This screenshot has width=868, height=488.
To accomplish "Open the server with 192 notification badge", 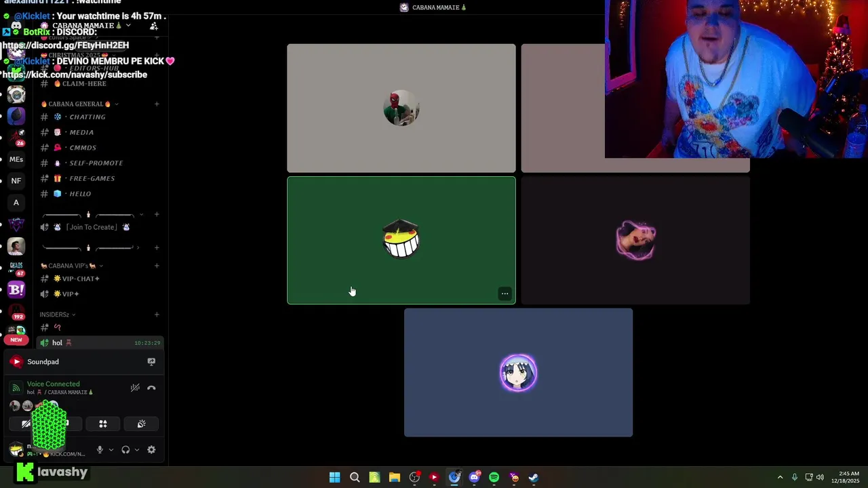I will click(x=16, y=311).
